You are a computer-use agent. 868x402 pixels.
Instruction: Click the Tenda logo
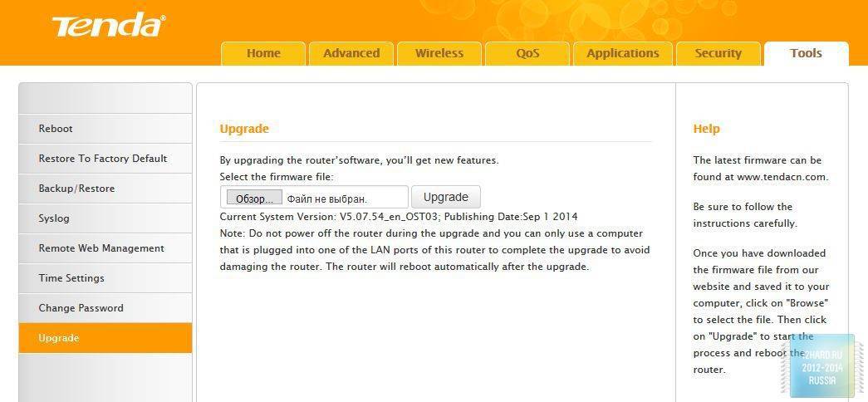pyautogui.click(x=109, y=26)
